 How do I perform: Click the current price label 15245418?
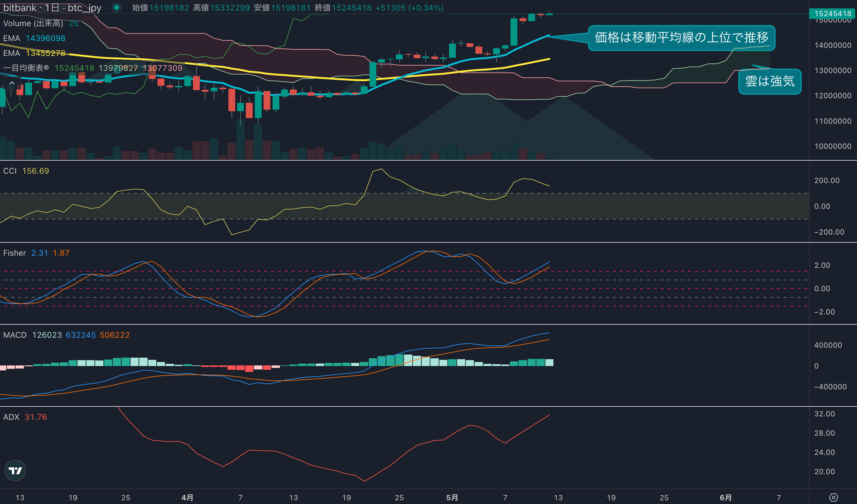pyautogui.click(x=833, y=14)
